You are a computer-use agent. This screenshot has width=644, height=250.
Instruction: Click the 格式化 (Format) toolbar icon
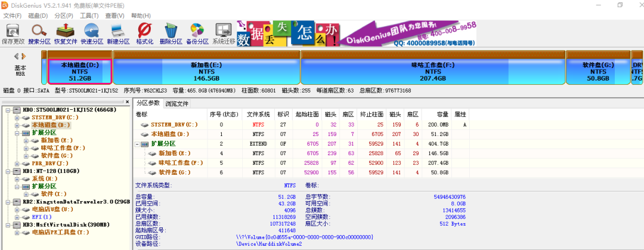point(144,31)
